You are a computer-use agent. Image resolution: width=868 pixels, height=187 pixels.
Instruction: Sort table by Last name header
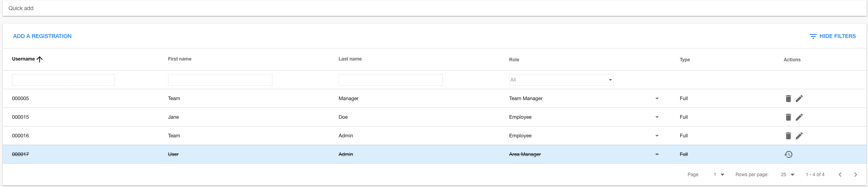350,59
